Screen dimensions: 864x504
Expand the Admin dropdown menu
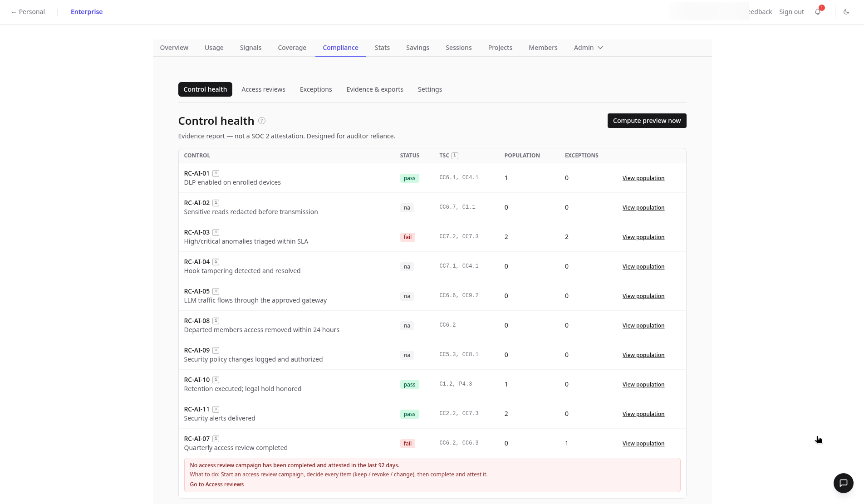pyautogui.click(x=588, y=48)
